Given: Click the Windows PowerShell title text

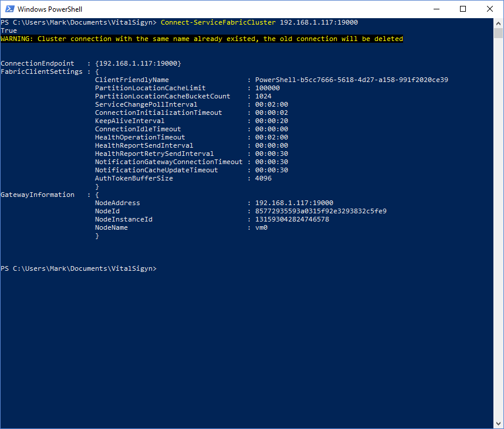Looking at the screenshot, I should [50, 9].
